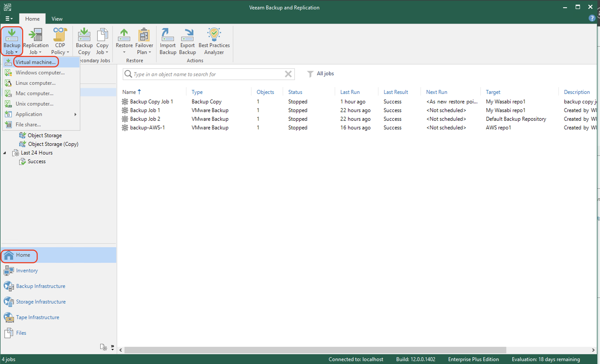Expand the Restore dropdown arrow
The width and height of the screenshot is (600, 364).
coord(124,52)
